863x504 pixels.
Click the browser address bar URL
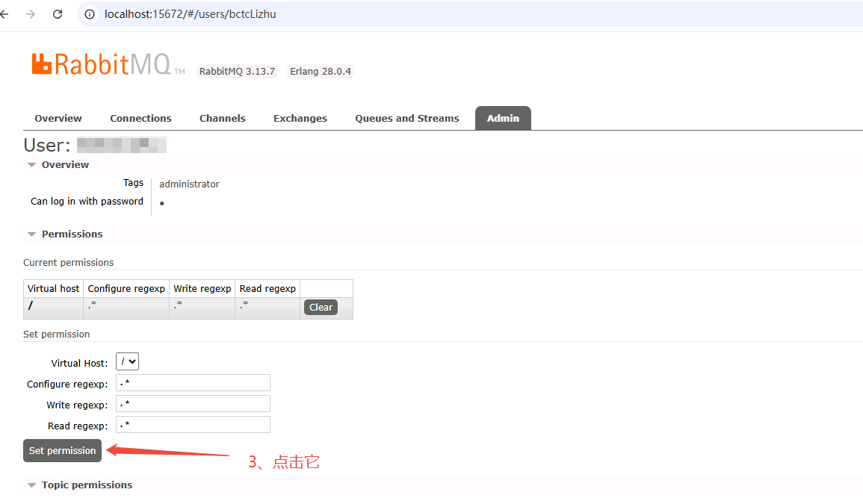pyautogui.click(x=191, y=14)
